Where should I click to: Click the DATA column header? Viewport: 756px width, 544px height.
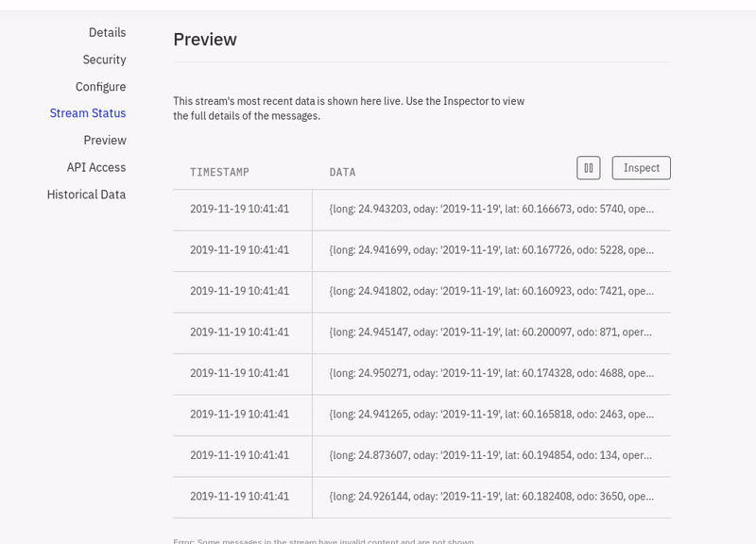[342, 172]
